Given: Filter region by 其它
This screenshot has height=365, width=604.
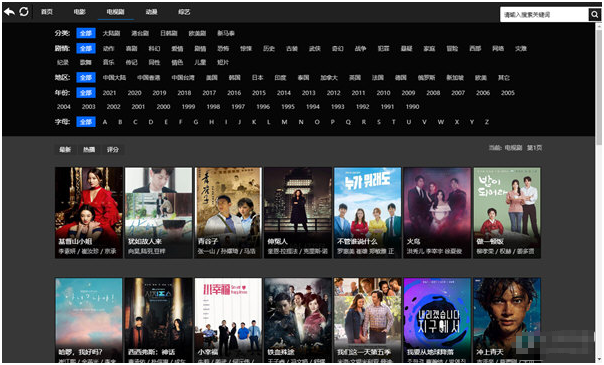Looking at the screenshot, I should [x=503, y=78].
